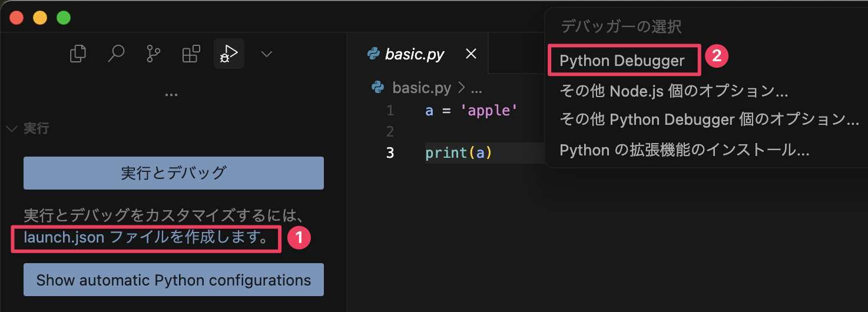The width and height of the screenshot is (868, 312).
Task: Click line number 1 in the gutter
Action: tap(390, 110)
